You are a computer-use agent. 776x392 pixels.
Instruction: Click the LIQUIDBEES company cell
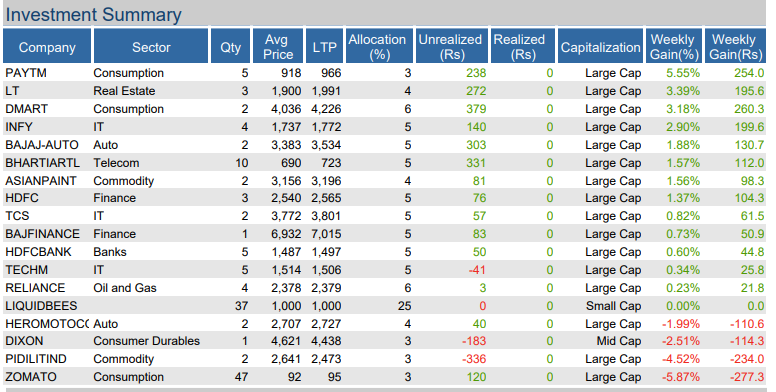(41, 306)
